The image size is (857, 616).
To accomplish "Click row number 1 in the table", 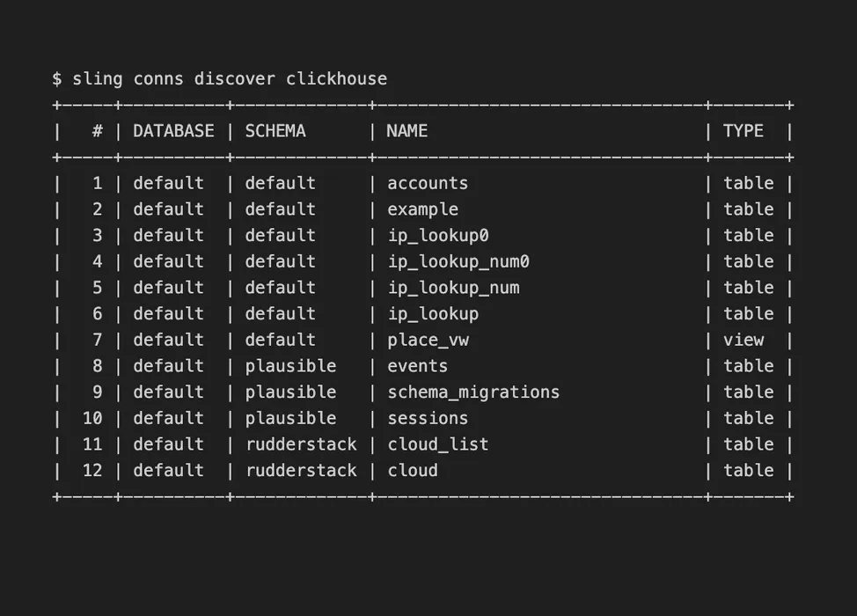I will point(97,183).
